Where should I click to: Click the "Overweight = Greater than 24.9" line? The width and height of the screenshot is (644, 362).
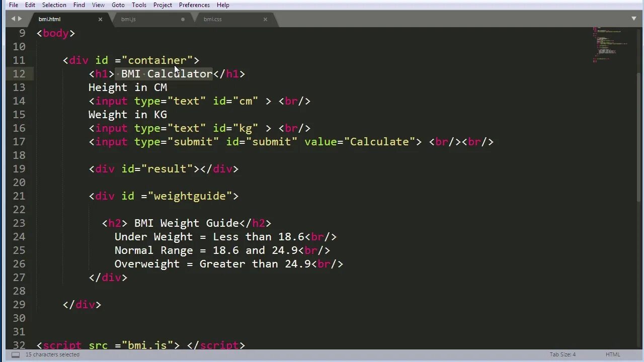tap(213, 264)
